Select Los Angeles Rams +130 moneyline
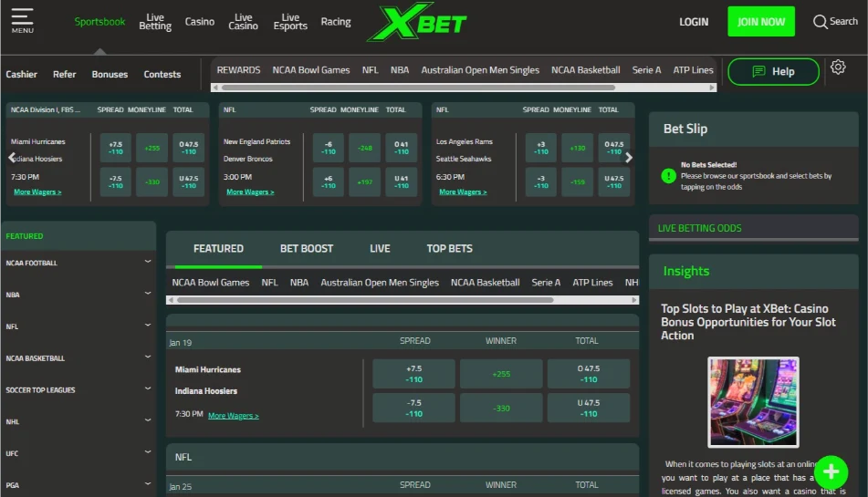This screenshot has height=497, width=868. (578, 148)
